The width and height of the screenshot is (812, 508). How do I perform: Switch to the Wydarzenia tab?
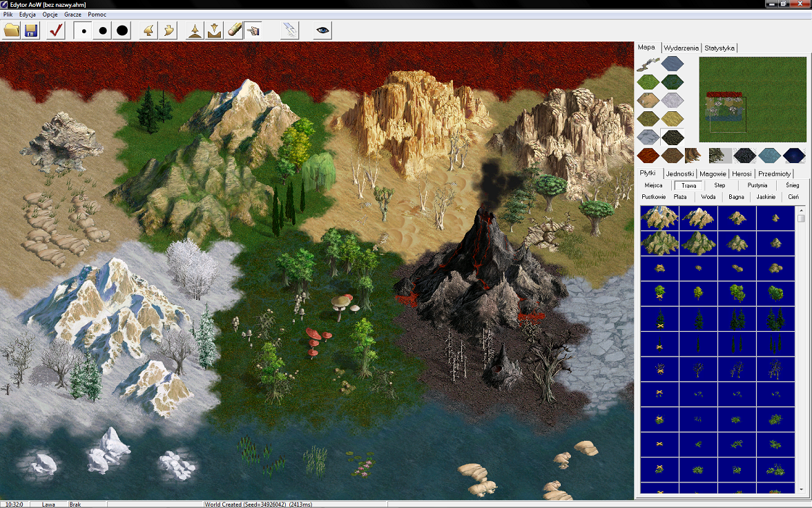(681, 48)
